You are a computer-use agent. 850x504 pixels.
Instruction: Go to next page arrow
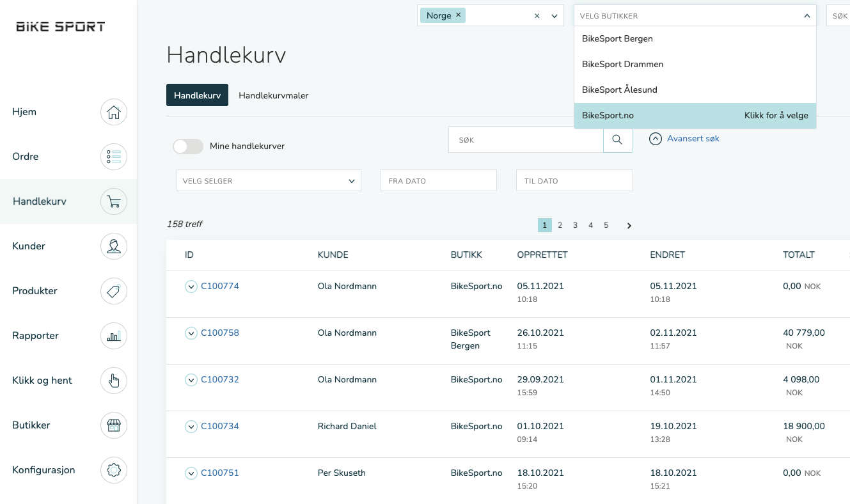pos(629,225)
